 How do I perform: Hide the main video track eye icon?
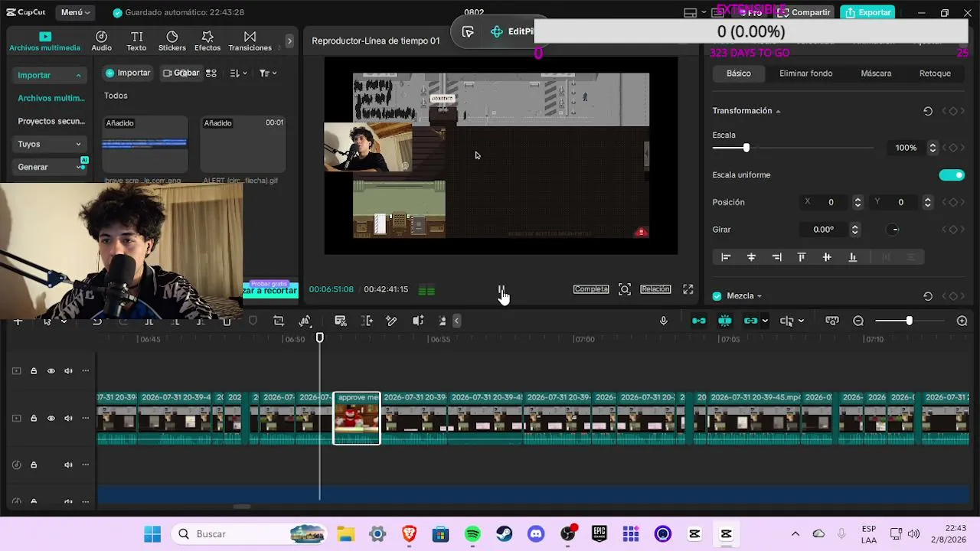click(51, 419)
